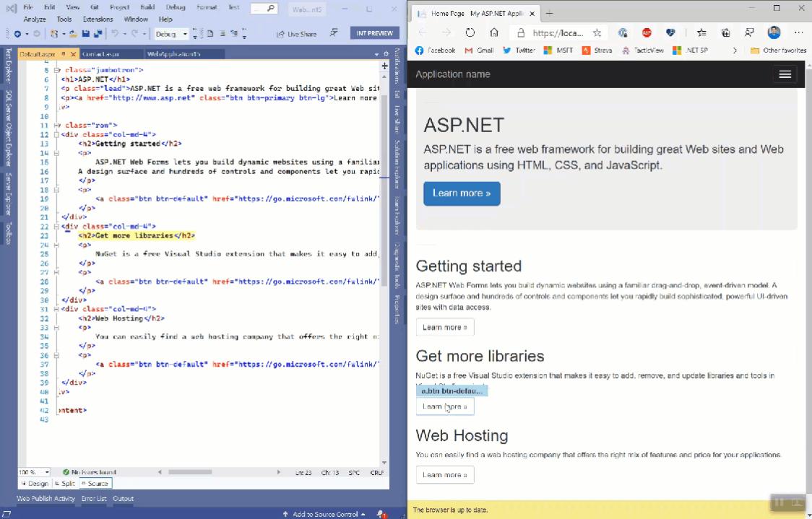Click the Save All icon in toolbar
812x519 pixels.
pos(98,34)
